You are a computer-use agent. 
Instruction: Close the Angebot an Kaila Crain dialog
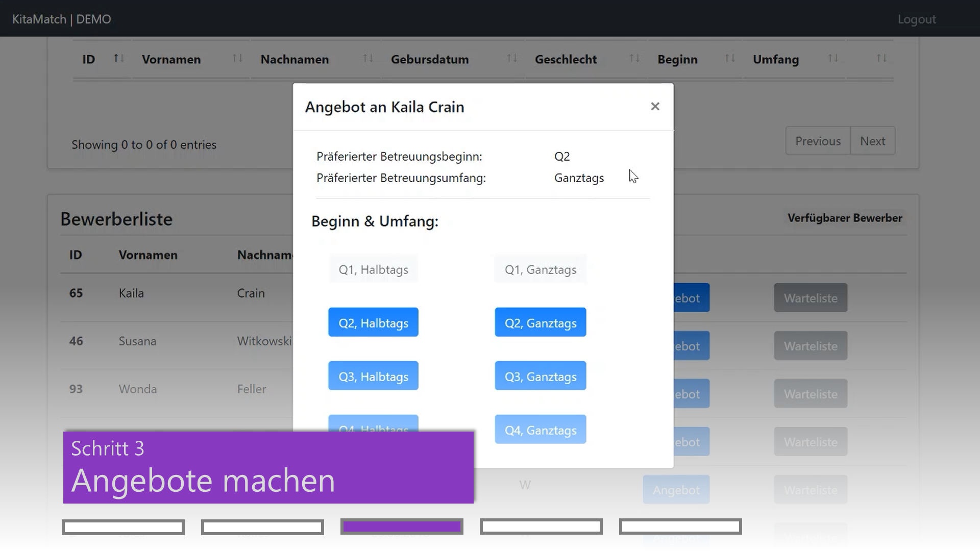tap(655, 106)
